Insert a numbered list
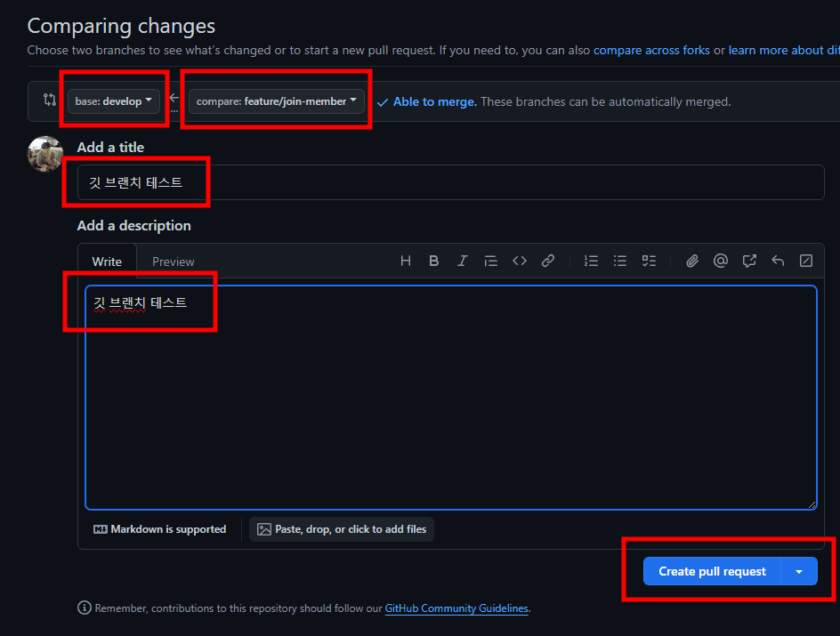This screenshot has width=840, height=636. [x=591, y=261]
